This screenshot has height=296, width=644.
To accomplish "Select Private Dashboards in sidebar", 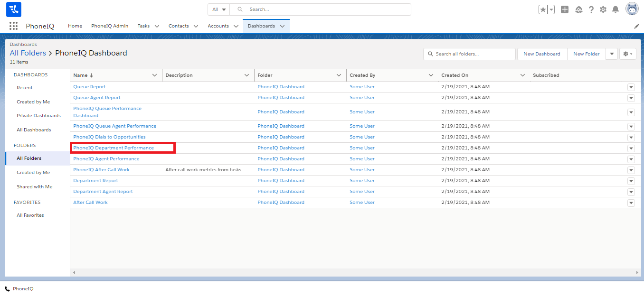I will click(x=38, y=116).
